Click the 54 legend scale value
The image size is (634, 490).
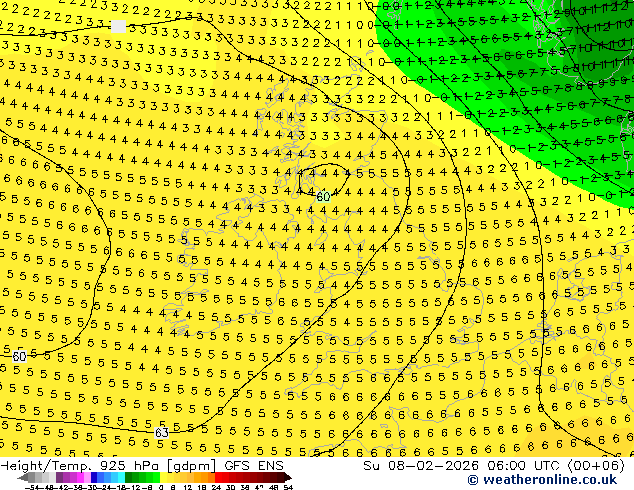click(x=288, y=487)
